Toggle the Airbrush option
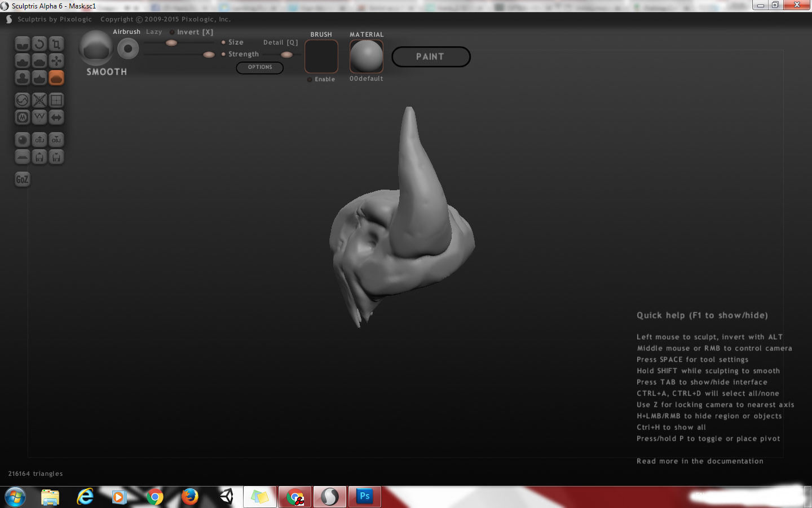The height and width of the screenshot is (508, 812). point(126,32)
